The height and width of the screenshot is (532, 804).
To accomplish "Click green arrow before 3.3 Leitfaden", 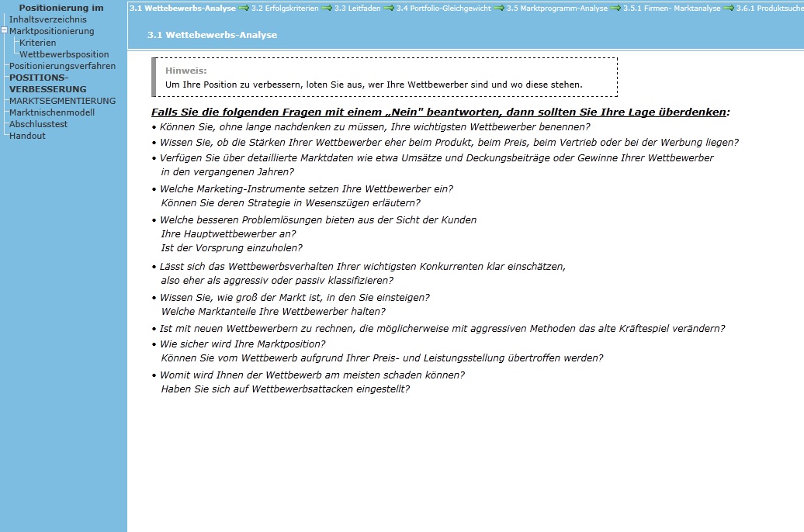I will (x=327, y=9).
